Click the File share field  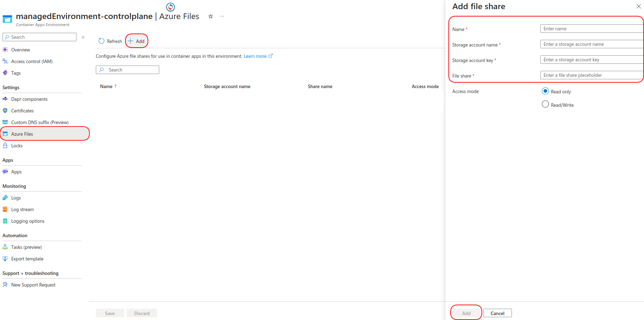pyautogui.click(x=592, y=75)
